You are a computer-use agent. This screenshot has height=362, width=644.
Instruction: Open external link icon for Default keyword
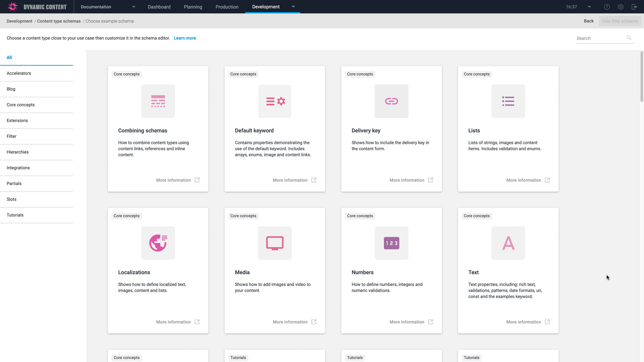coord(314,180)
